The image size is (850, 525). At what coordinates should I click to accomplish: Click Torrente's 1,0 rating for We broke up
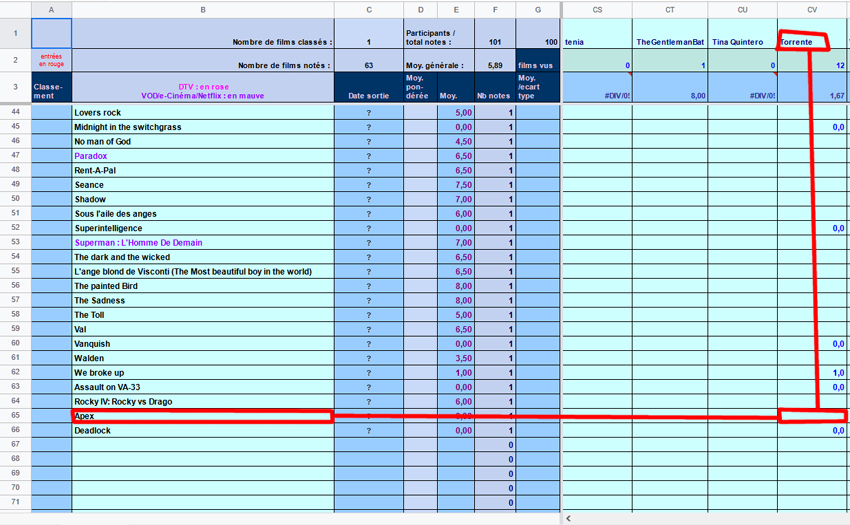tap(812, 373)
